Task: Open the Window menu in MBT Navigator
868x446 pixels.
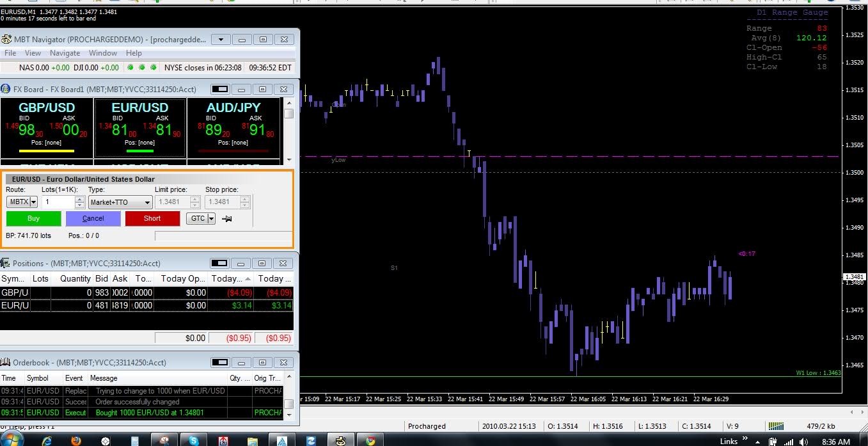Action: (103, 53)
